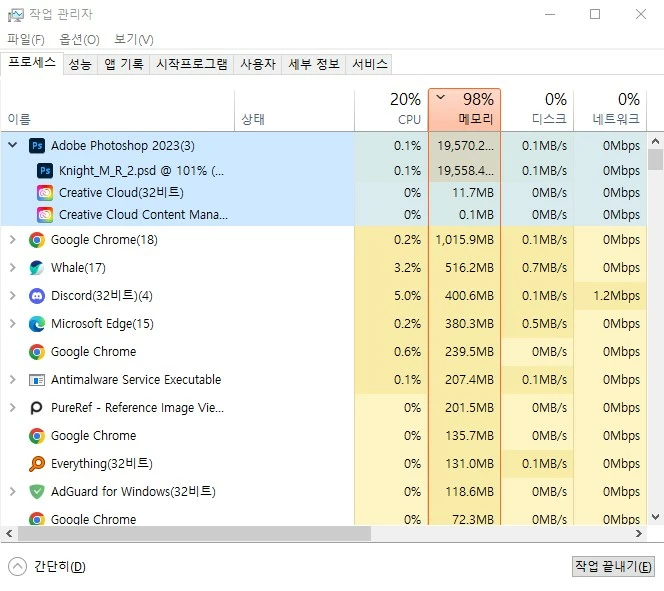664x591 pixels.
Task: Click the Google Chrome(18) icon
Action: pos(37,240)
